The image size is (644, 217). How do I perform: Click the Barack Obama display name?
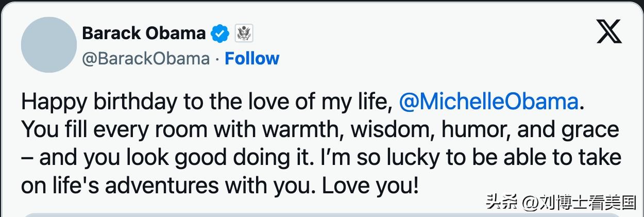coord(144,34)
